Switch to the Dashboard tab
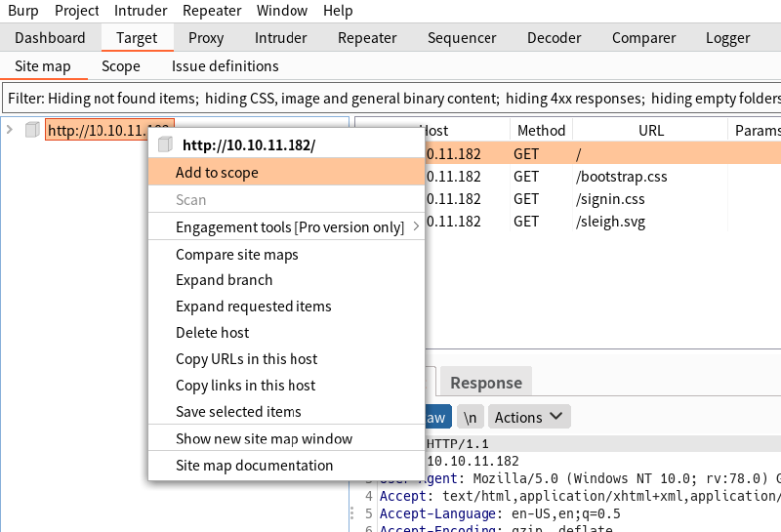Image resolution: width=781 pixels, height=532 pixels. pos(50,38)
